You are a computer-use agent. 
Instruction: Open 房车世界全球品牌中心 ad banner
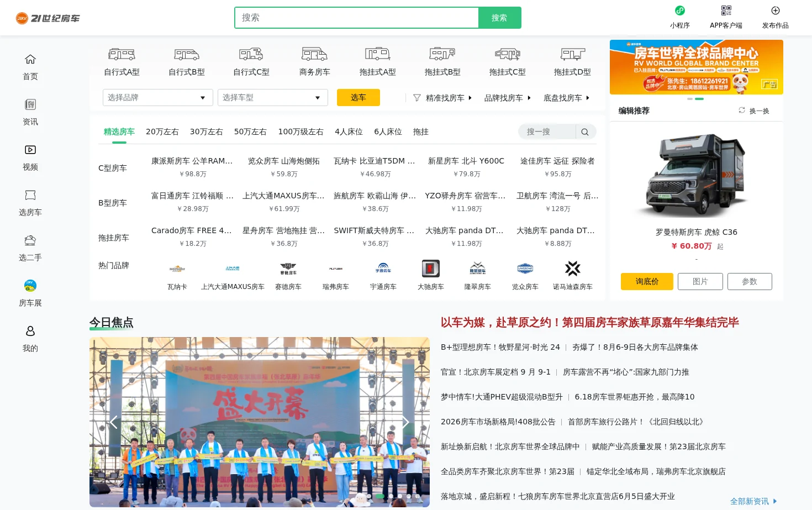point(697,67)
